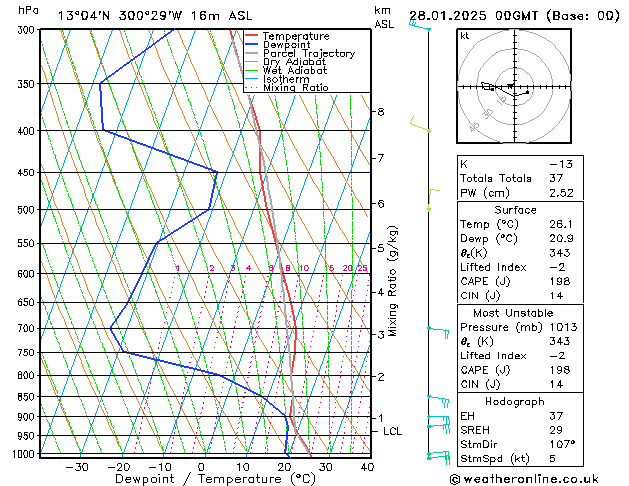Click the green wind barb at 400 hPa
The width and height of the screenshot is (629, 486).
tap(420, 124)
